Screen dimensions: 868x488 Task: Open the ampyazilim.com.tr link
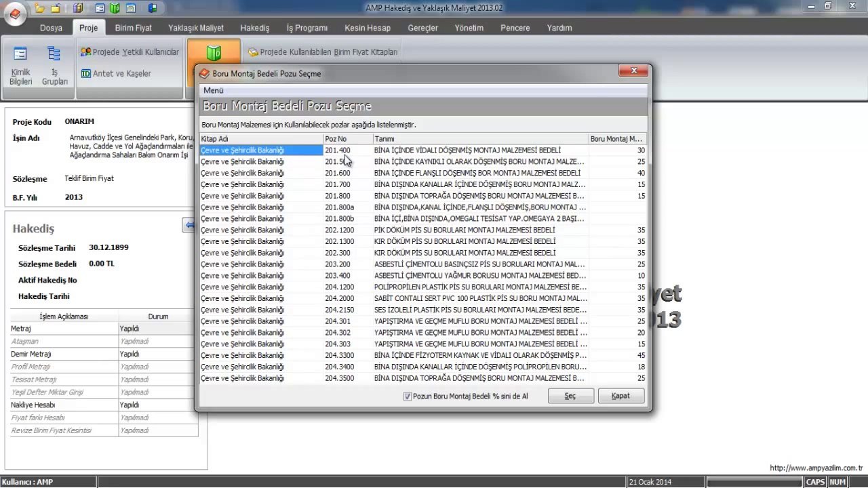click(816, 468)
